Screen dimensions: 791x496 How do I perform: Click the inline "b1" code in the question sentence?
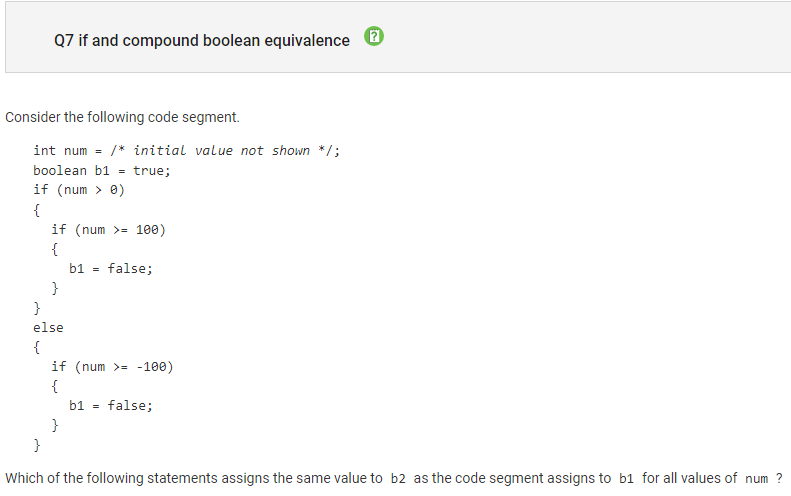point(626,478)
